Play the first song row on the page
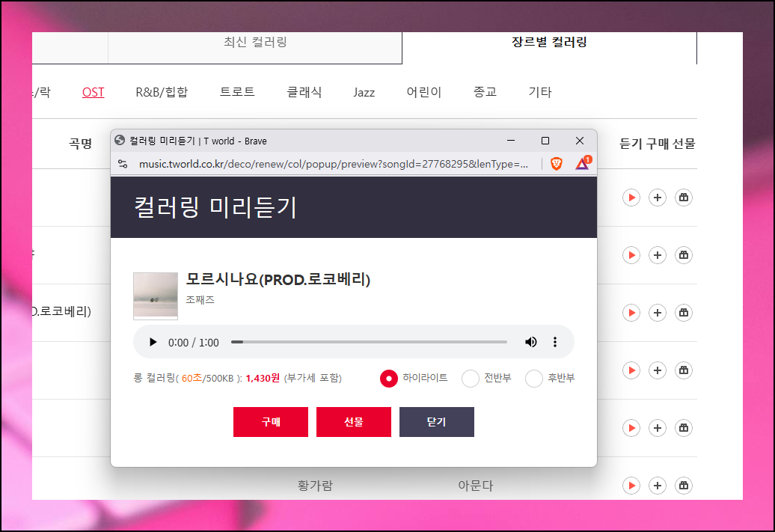 pyautogui.click(x=631, y=198)
